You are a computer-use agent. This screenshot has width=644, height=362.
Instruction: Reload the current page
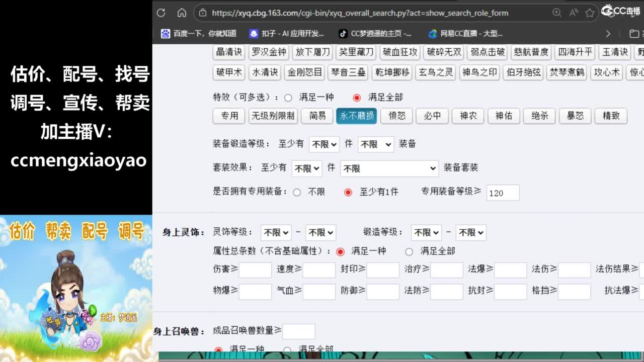click(x=161, y=13)
